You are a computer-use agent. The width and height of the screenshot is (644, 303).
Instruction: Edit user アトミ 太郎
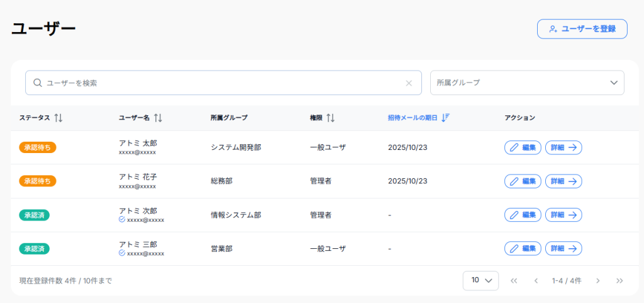(523, 147)
